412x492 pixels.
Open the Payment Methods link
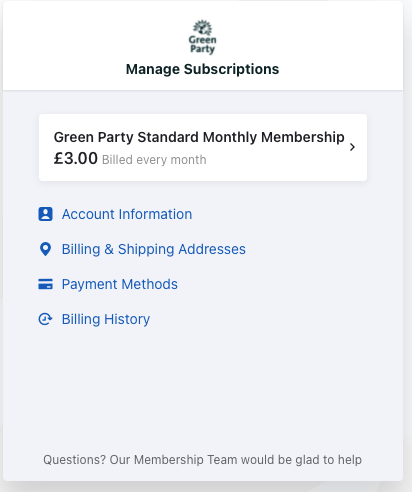point(120,284)
